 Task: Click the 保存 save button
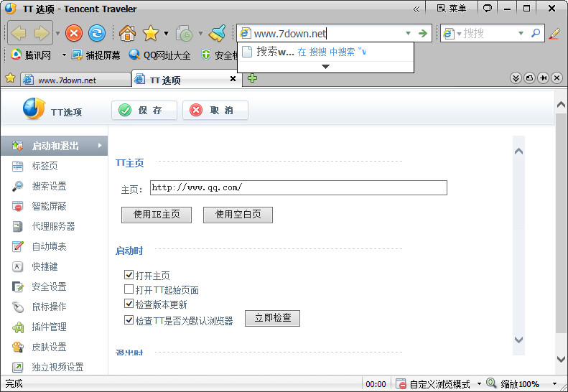click(x=144, y=110)
